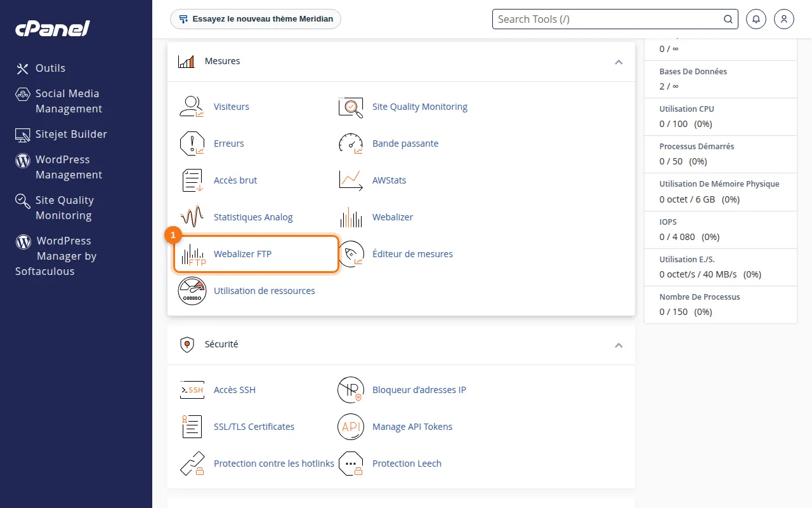Open the Bloqueur d'adresses IP icon

click(351, 390)
